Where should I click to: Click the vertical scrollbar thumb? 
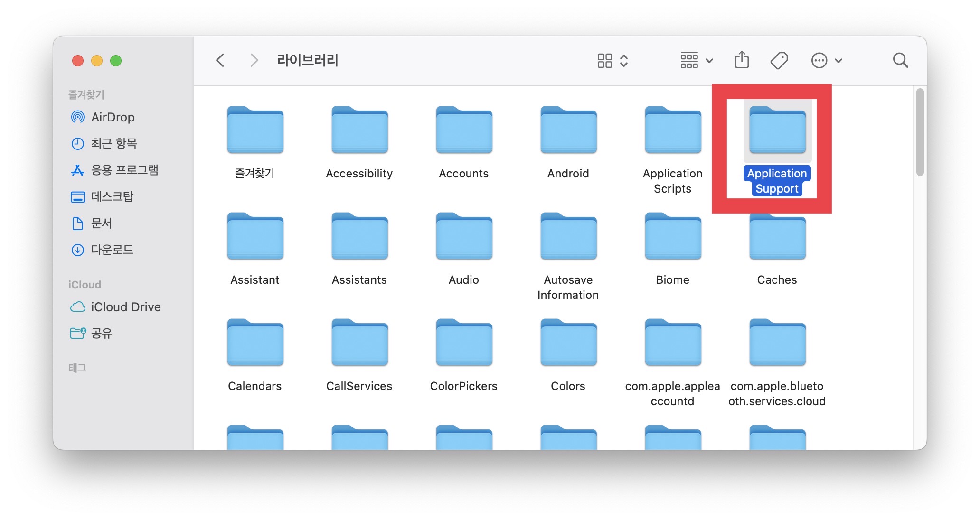coord(920,132)
